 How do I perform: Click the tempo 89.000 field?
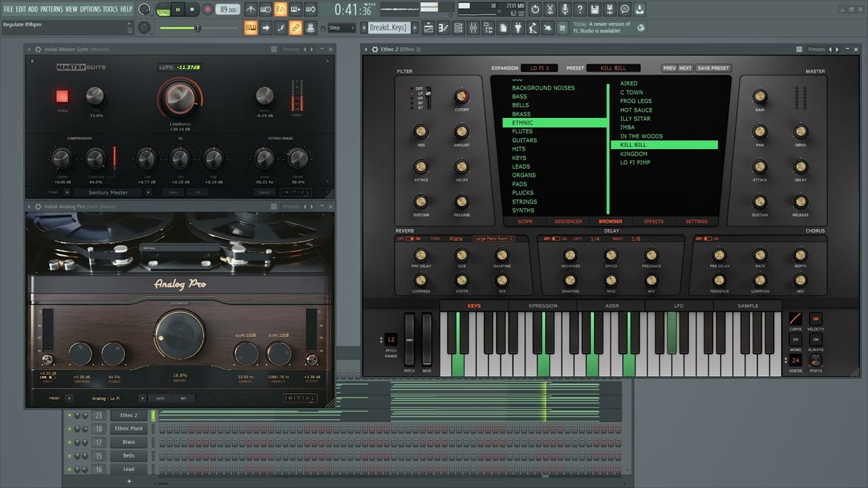[x=229, y=9]
